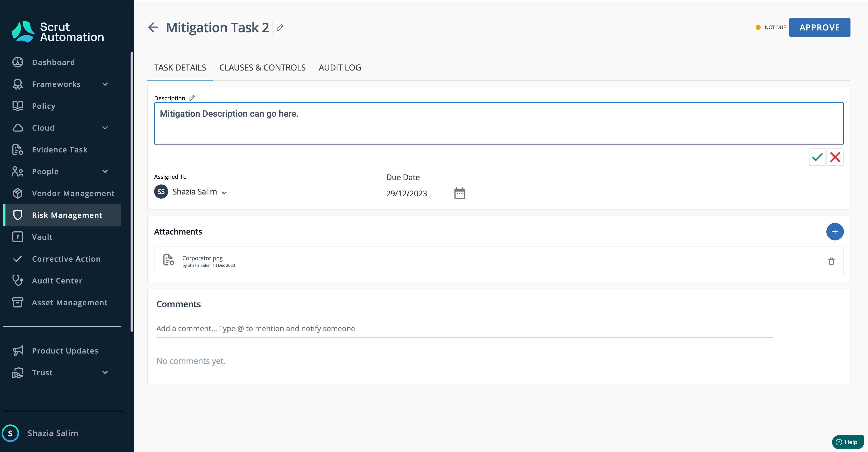Screen dimensions: 868x452
Task: Click the 'No comments yet.' text
Action: [191, 361]
